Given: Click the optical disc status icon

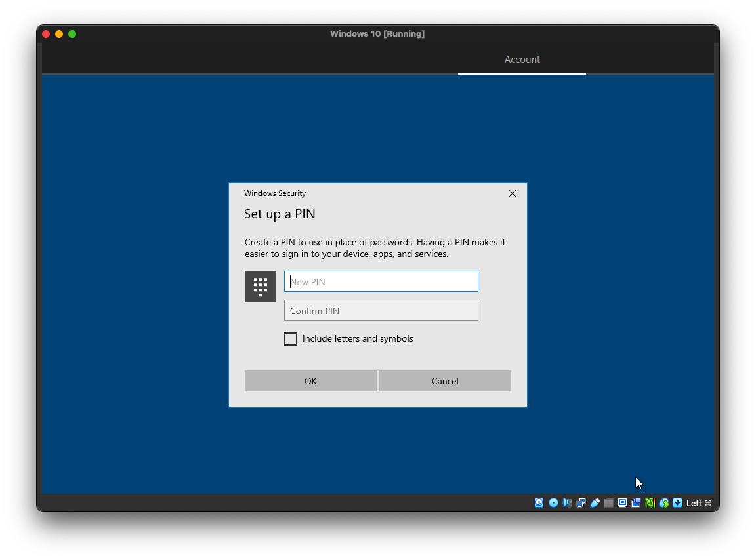Looking at the screenshot, I should [x=553, y=503].
